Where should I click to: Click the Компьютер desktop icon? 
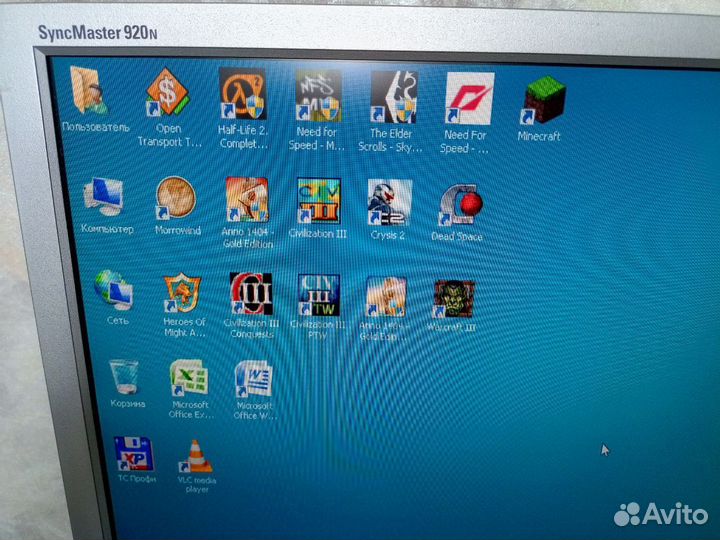(x=104, y=197)
